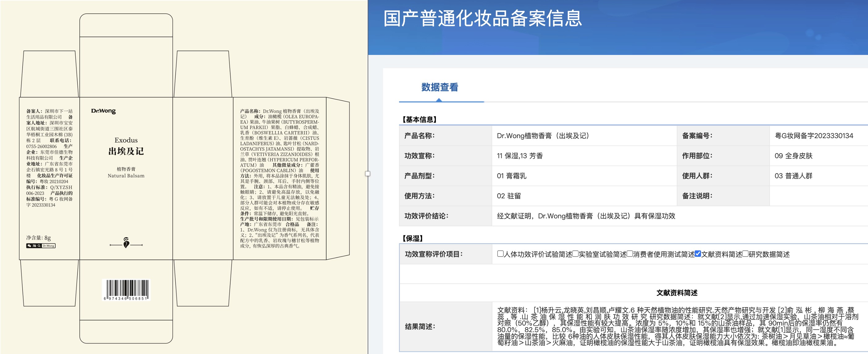
Task: Check the 消费者使用测试简述 checkbox
Action: [x=630, y=254]
